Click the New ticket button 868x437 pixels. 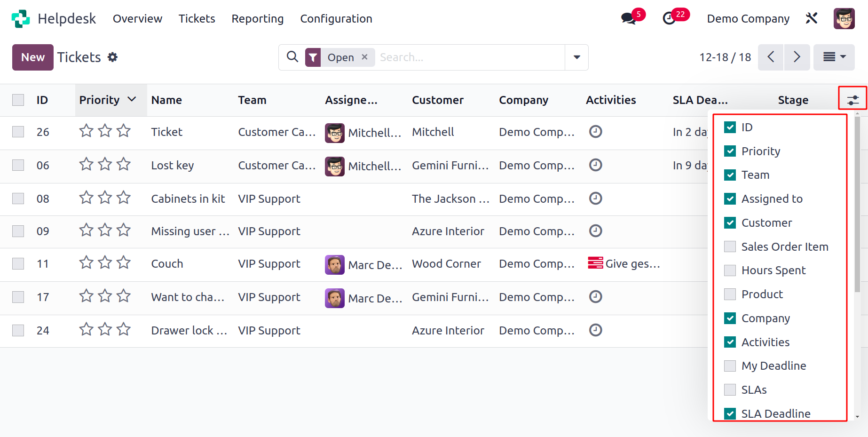coord(33,57)
